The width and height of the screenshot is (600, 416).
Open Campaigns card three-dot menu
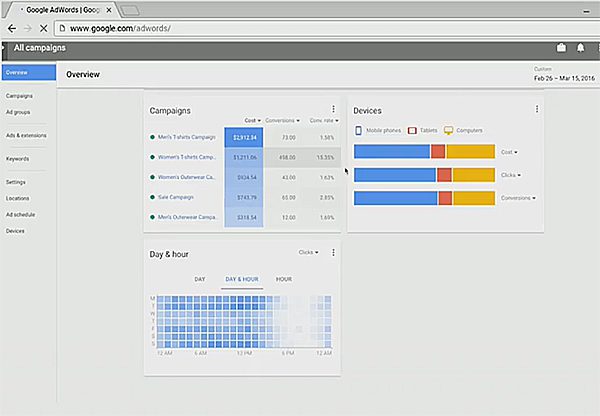[333, 109]
